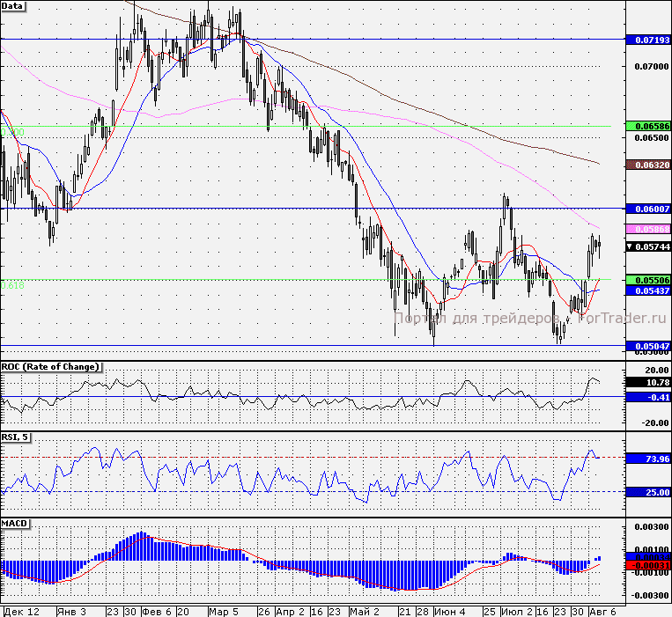672x617 pixels.
Task: Select the ROC (Rate of Change) panel label
Action: 50,367
